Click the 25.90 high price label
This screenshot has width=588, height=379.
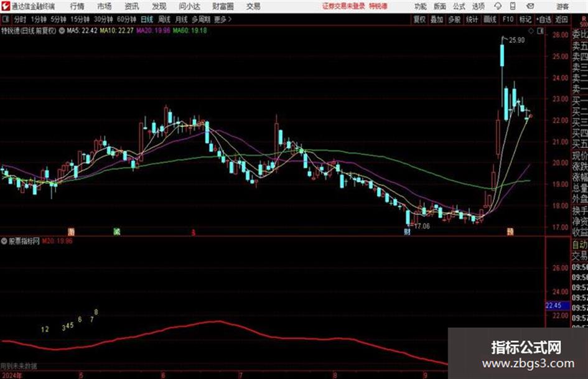point(516,40)
